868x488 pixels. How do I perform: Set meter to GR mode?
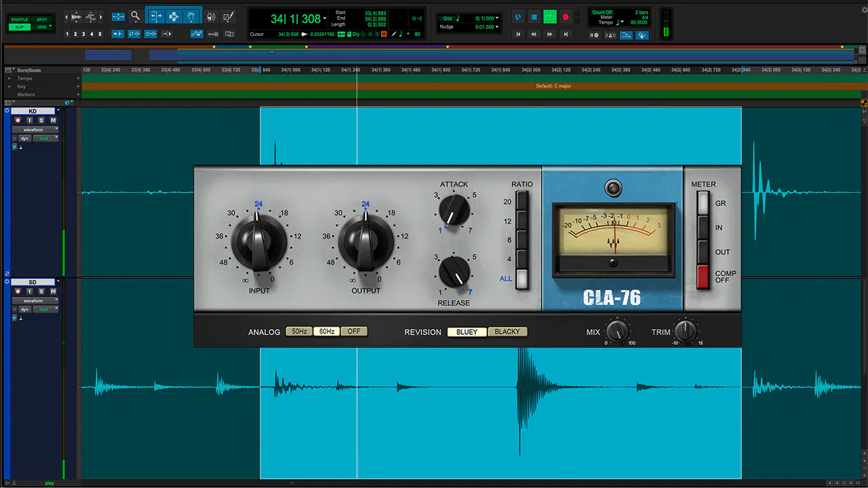pos(703,203)
